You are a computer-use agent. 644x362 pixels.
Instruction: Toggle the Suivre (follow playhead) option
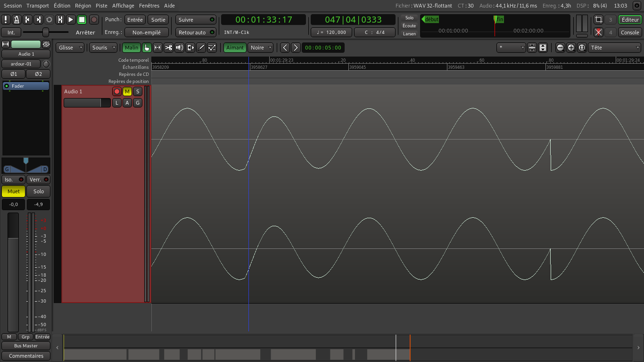[x=196, y=20]
